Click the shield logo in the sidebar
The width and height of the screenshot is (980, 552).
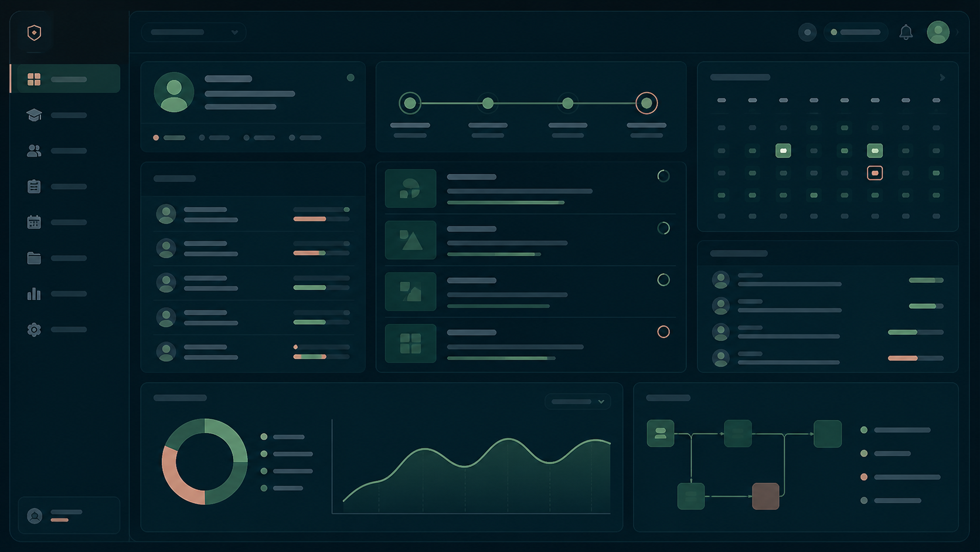click(35, 32)
